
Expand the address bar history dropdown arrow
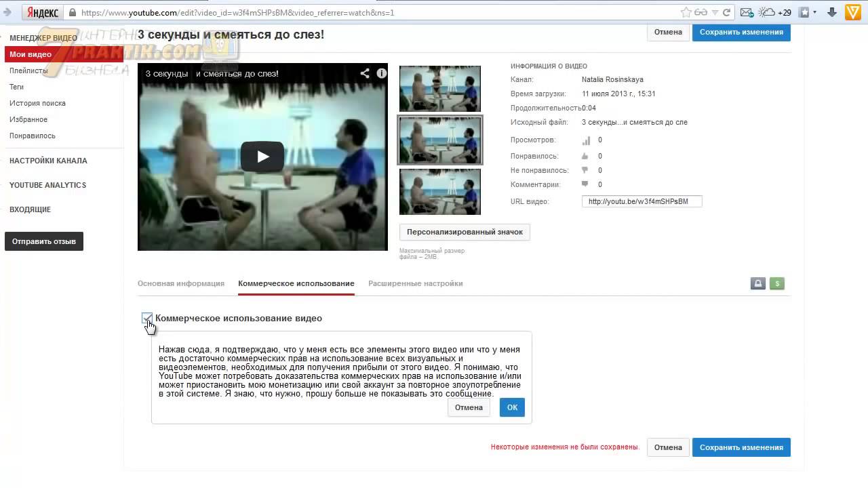(x=715, y=12)
